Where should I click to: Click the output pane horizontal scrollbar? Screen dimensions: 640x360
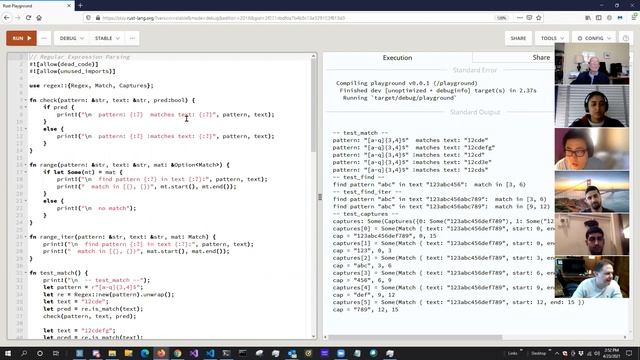(x=416, y=337)
